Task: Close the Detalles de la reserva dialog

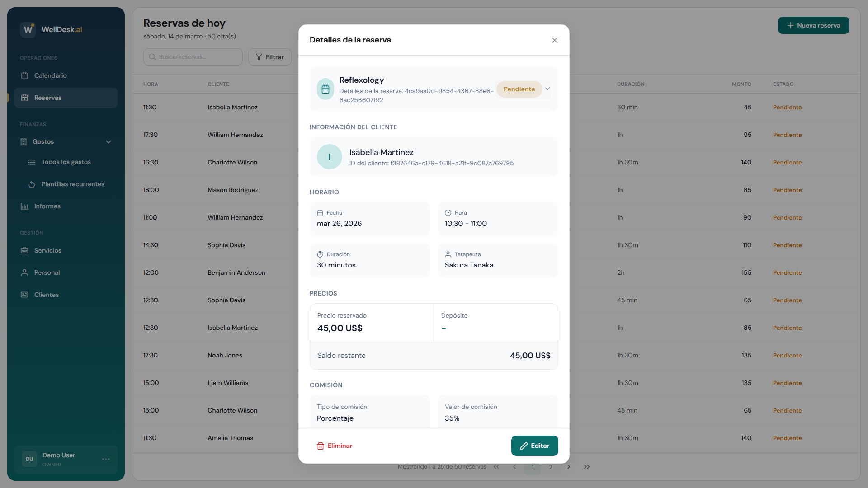Action: tap(554, 40)
